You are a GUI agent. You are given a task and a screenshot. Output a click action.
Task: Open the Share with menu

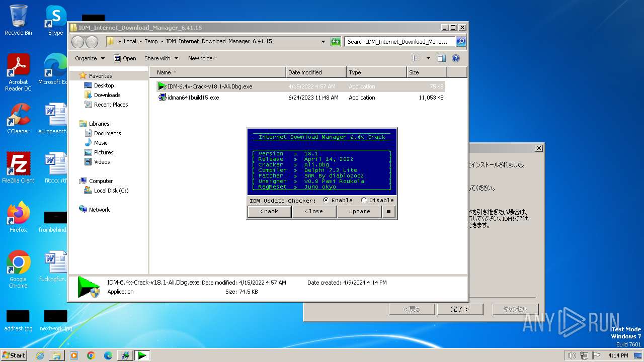point(160,58)
